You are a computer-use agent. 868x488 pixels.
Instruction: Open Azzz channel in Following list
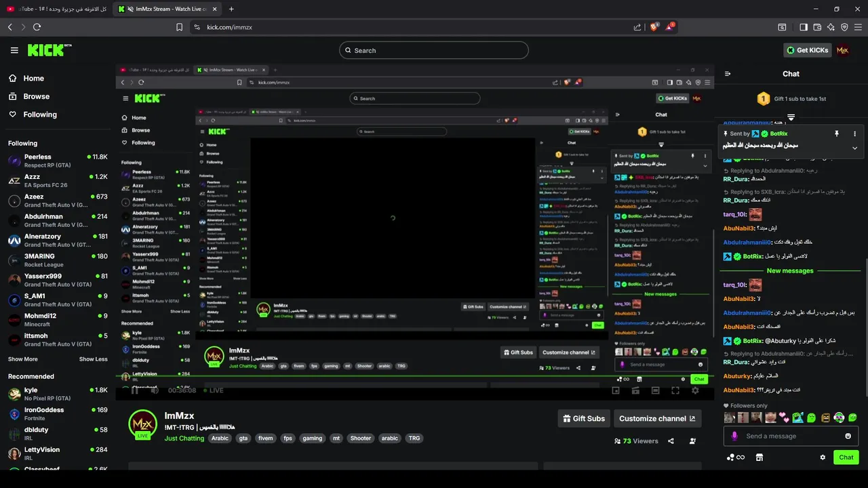click(58, 180)
